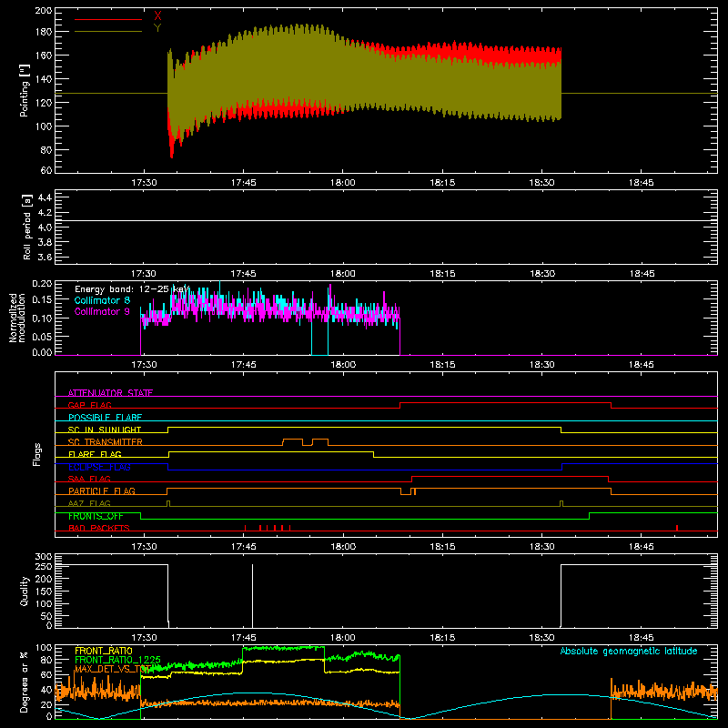Click the 'Flags' axis title
The height and width of the screenshot is (728, 728).
pyautogui.click(x=36, y=454)
